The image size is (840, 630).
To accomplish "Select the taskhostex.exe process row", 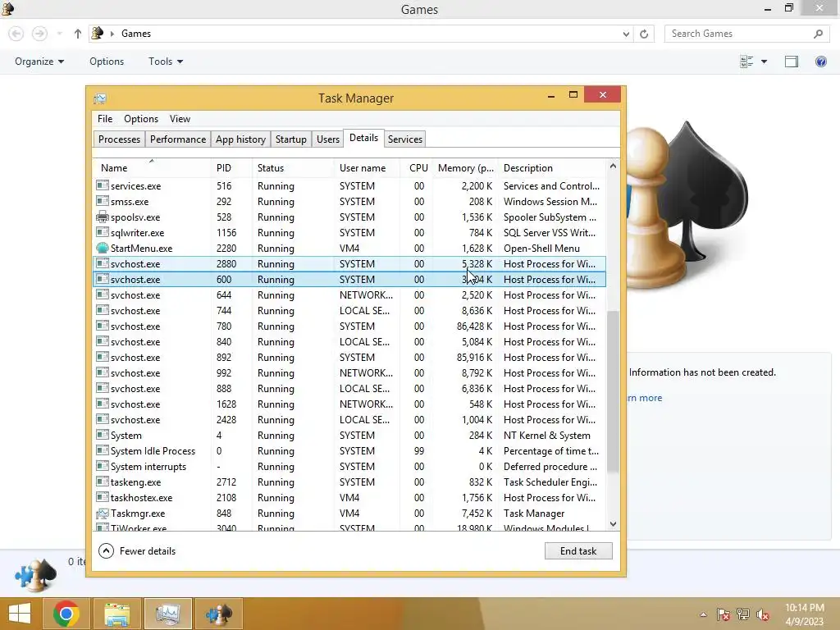I will [x=349, y=498].
